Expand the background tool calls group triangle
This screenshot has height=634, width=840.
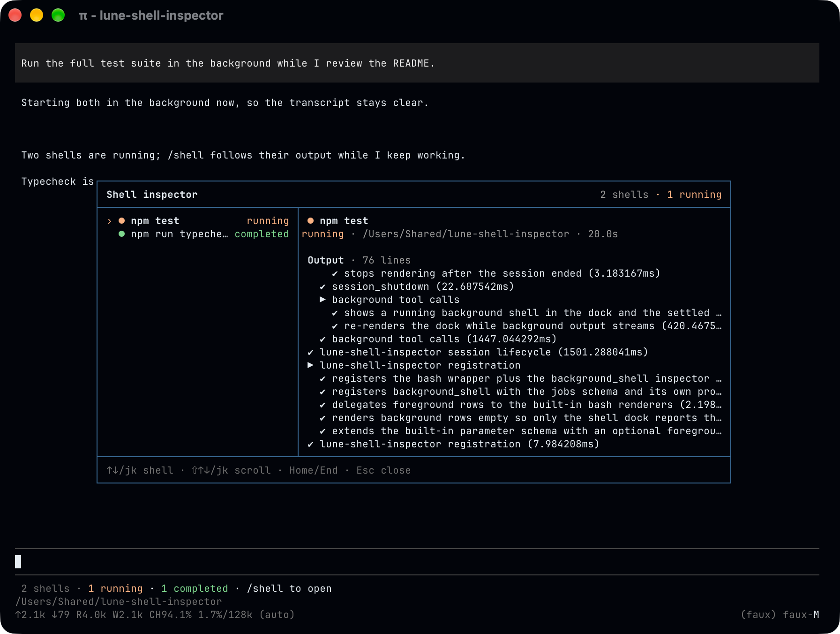click(322, 300)
